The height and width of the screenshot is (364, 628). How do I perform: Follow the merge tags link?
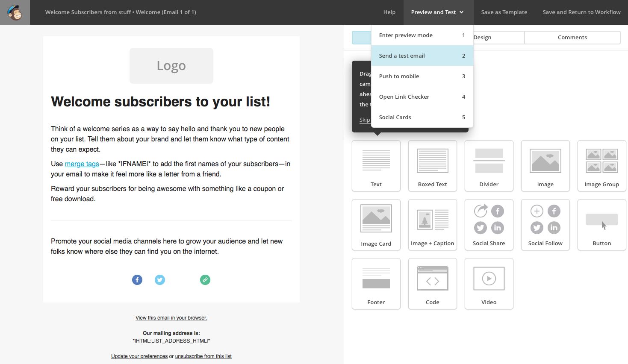[82, 164]
